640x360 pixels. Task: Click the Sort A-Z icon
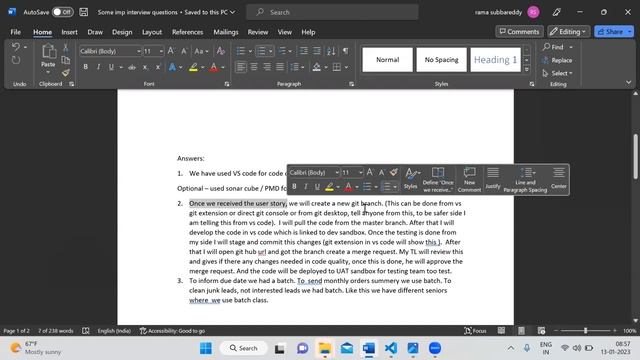coord(331,51)
